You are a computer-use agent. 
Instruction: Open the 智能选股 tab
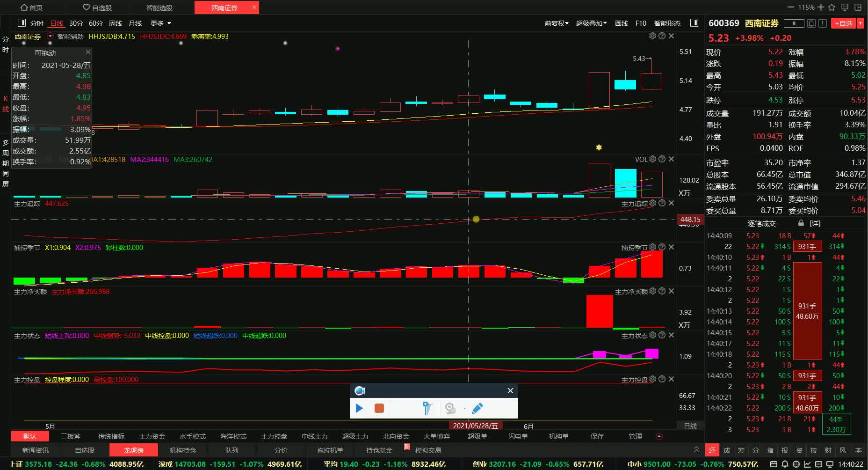click(x=159, y=7)
